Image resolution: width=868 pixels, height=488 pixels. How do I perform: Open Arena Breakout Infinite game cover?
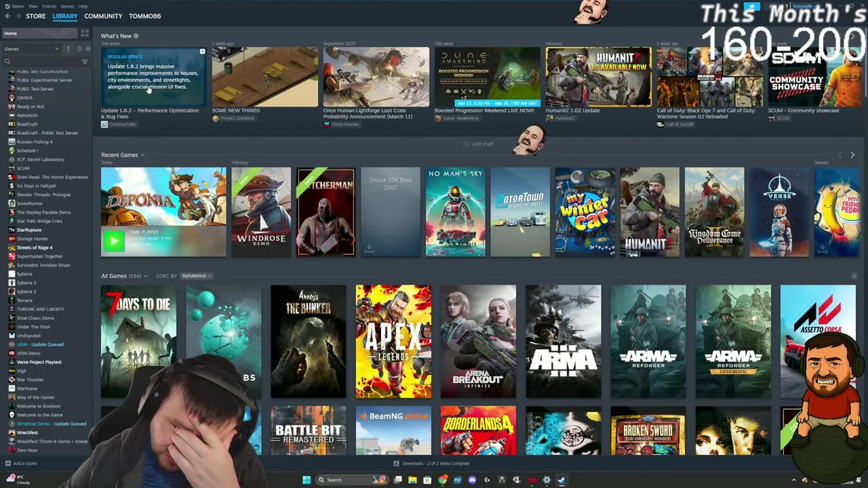478,341
